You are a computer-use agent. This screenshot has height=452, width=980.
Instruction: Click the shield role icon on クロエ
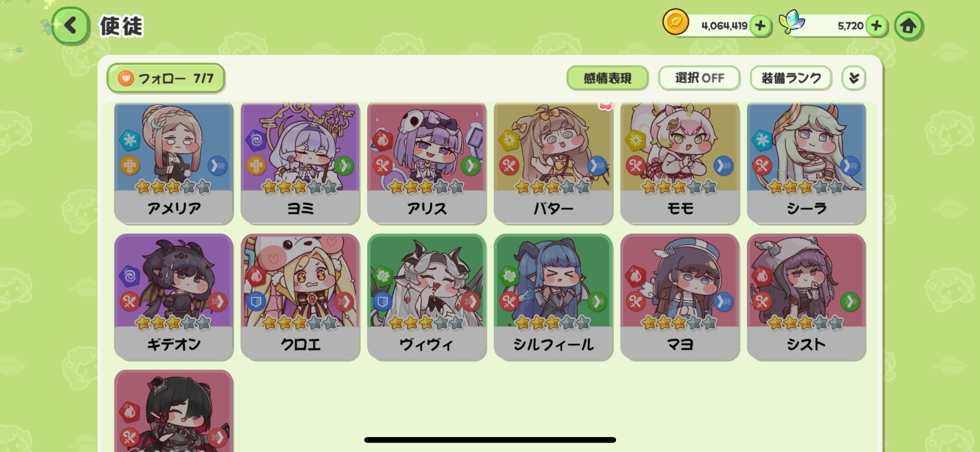[256, 302]
